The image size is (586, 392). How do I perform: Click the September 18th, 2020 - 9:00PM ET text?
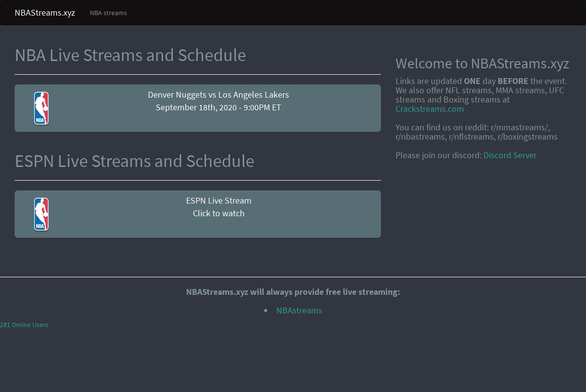218,107
